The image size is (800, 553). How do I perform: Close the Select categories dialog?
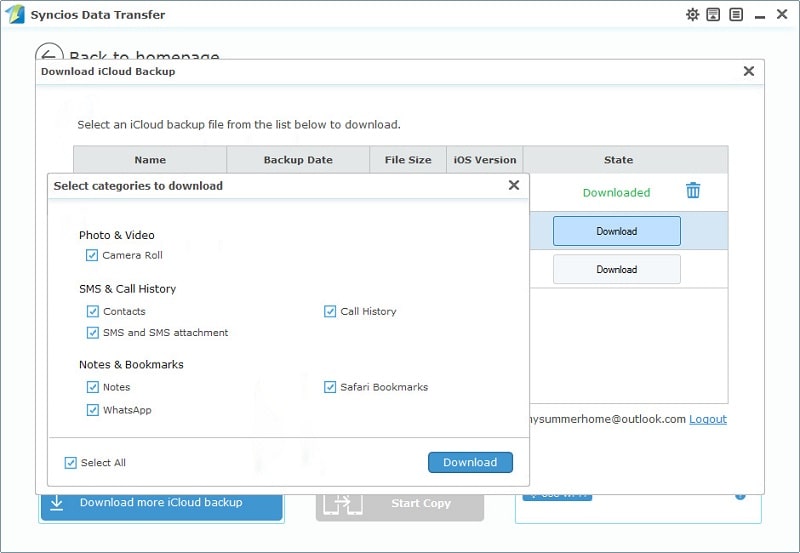click(x=514, y=185)
